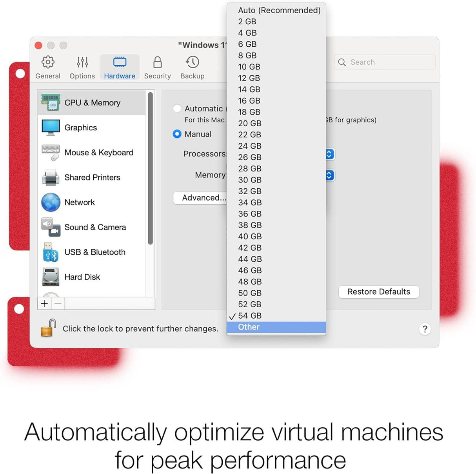Select USB & Bluetooth in the sidebar
Screen dimensions: 476x474
coord(51,252)
